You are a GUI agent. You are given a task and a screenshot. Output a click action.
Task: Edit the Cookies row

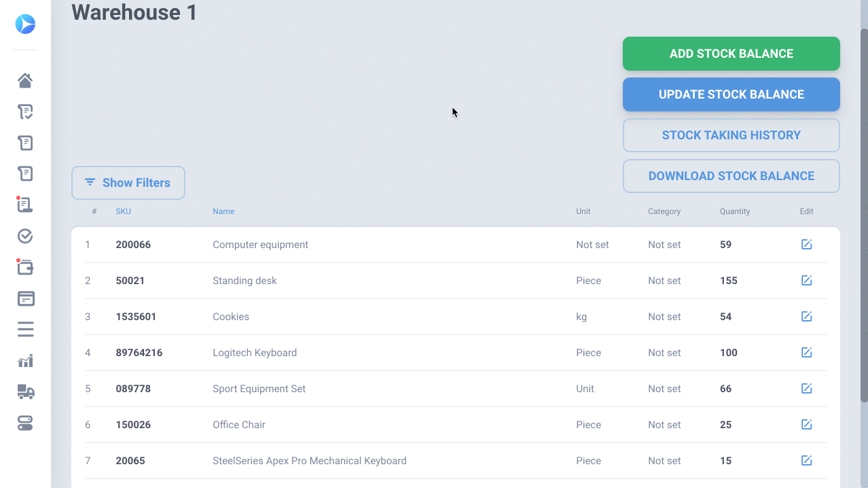[x=806, y=317]
